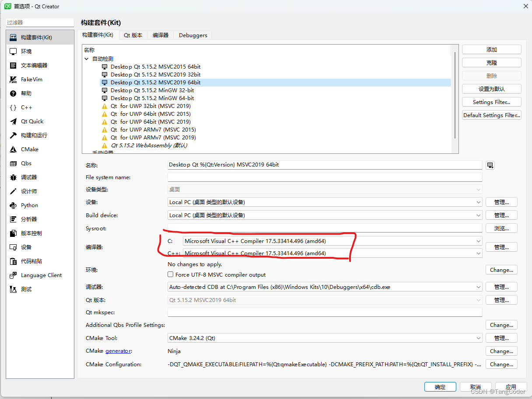Screen dimensions: 532x399
Task: Open the 版本控制 icon
Action: 13,233
